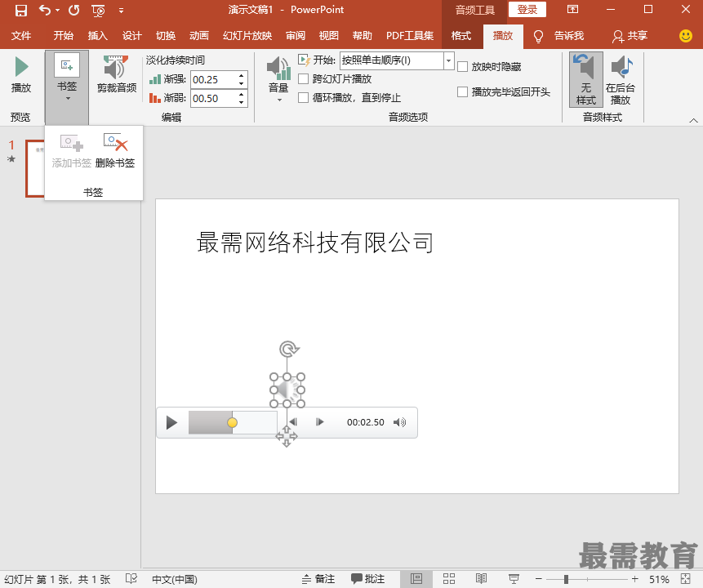Toggle the 备注 notes pane
Image resolution: width=703 pixels, height=588 pixels.
click(318, 579)
